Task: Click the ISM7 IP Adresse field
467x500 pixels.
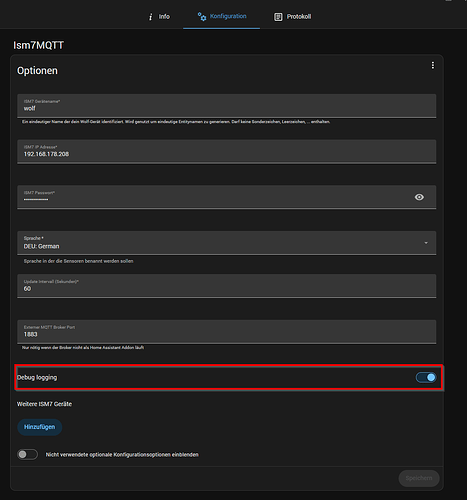Action: [x=227, y=151]
